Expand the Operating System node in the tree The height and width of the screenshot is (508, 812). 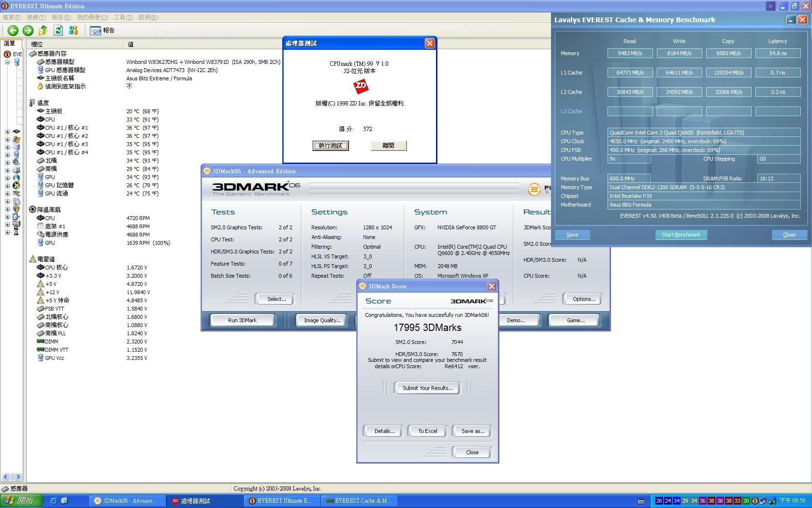point(7,139)
